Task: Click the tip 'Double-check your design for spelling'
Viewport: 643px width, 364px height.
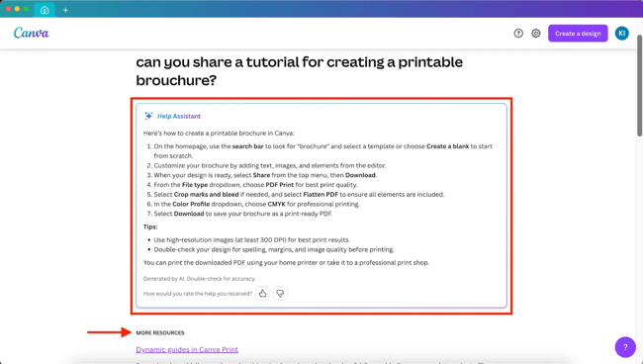Action: 274,249
